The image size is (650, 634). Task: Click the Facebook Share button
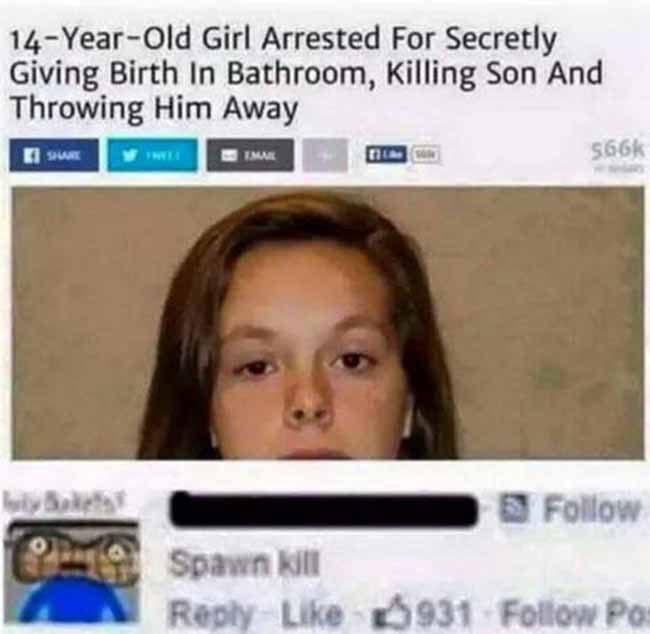click(54, 155)
